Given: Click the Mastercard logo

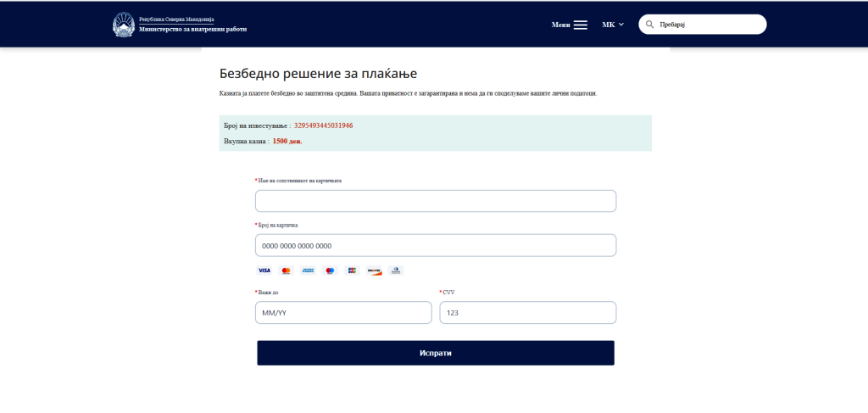Looking at the screenshot, I should (x=286, y=271).
